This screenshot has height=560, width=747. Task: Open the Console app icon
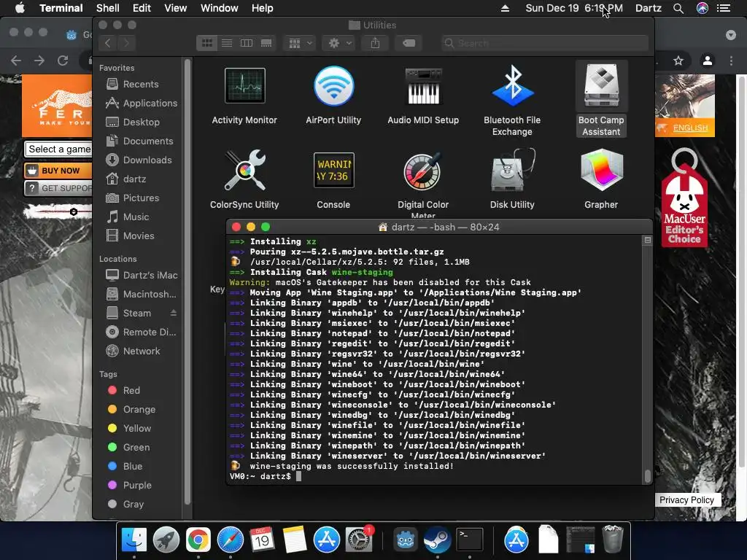point(333,171)
